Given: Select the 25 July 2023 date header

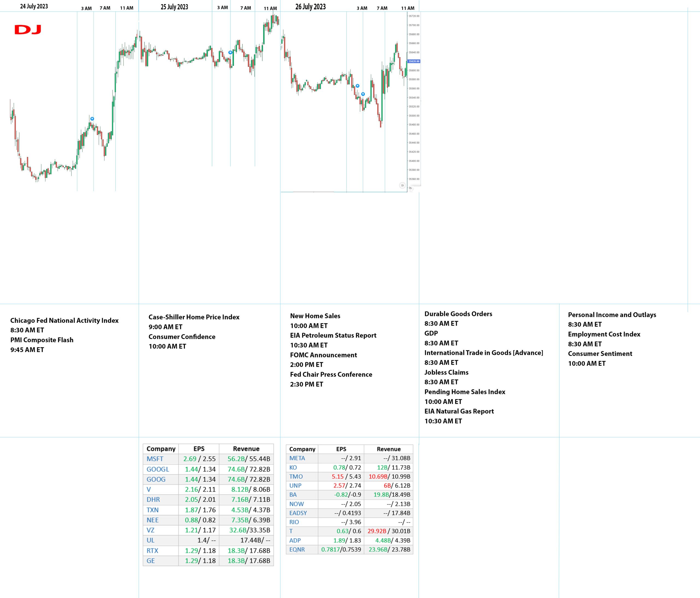Looking at the screenshot, I should 174,7.
